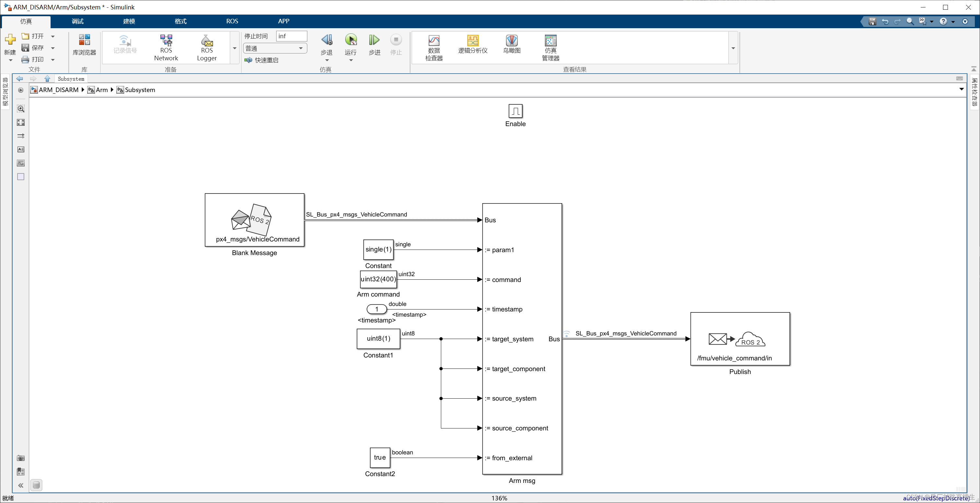Expand the Save (保存) dropdown arrow

[x=53, y=48]
